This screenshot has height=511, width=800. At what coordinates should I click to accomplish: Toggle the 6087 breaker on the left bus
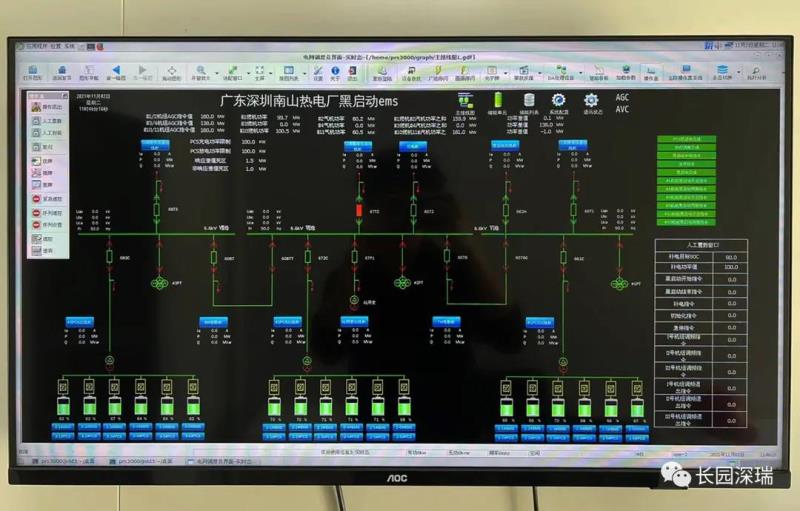[x=214, y=259]
